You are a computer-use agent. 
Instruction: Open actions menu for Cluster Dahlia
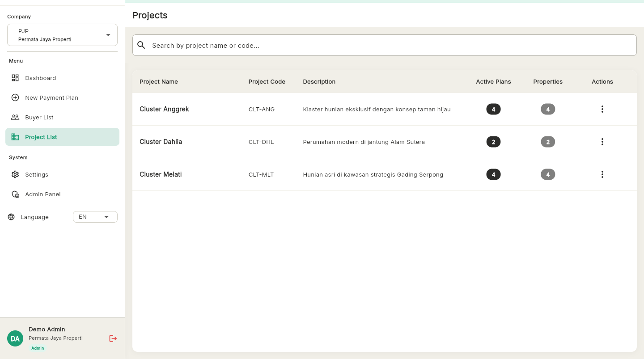[x=602, y=142]
